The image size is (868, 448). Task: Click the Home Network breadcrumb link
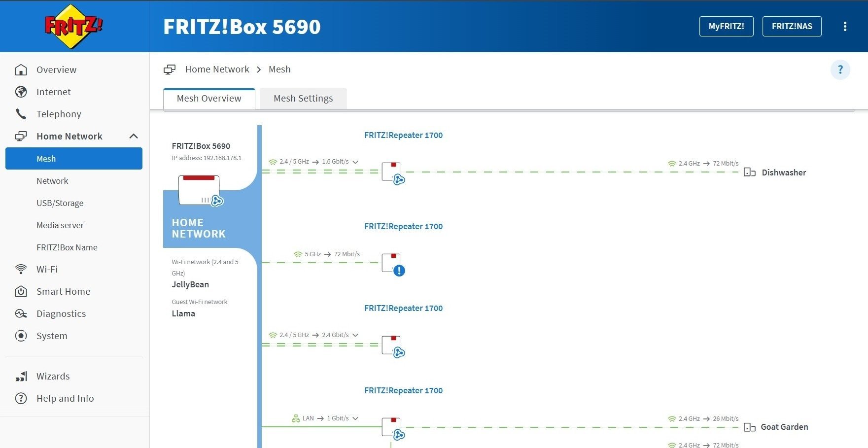tap(217, 69)
